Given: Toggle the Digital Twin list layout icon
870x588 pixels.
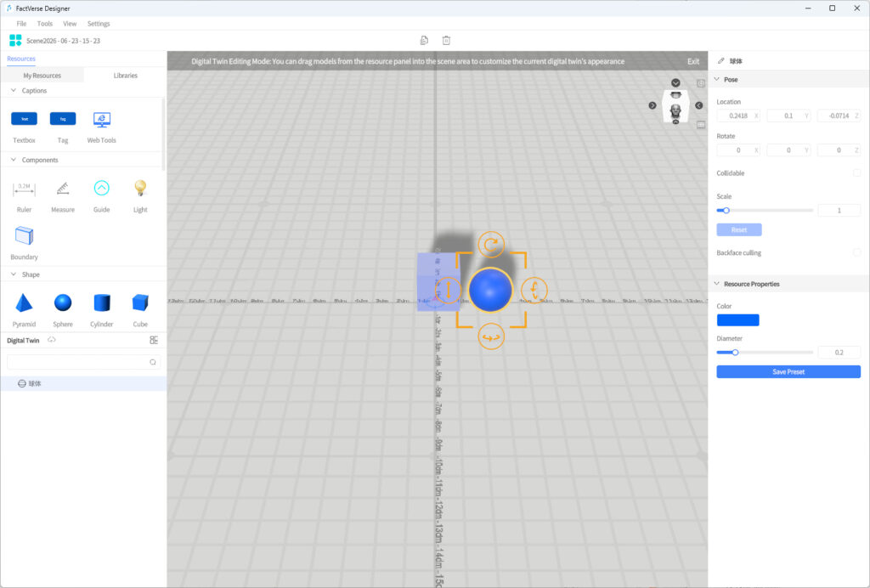Looking at the screenshot, I should [154, 340].
